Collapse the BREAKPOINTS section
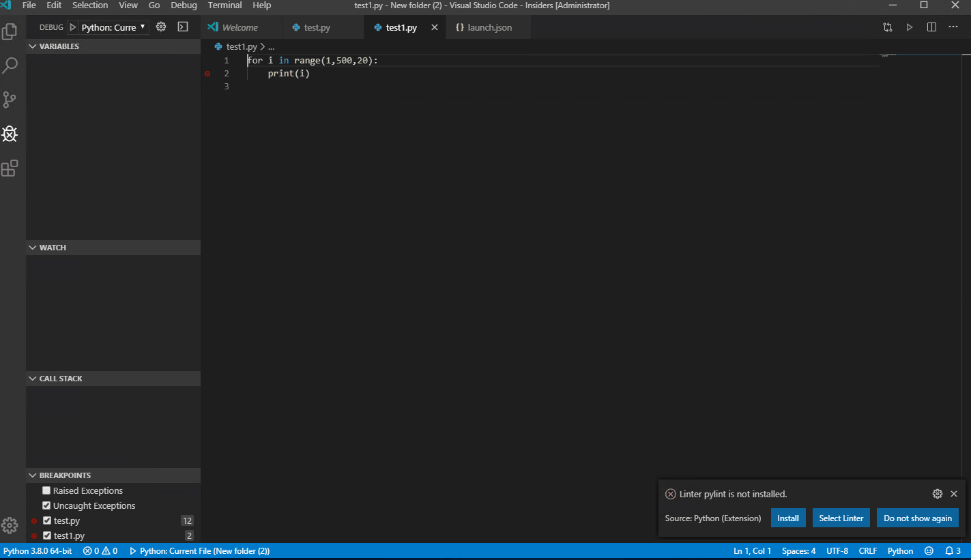 [x=113, y=475]
